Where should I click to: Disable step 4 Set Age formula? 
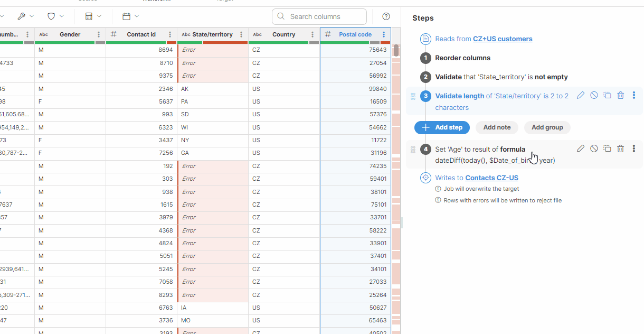[594, 149]
